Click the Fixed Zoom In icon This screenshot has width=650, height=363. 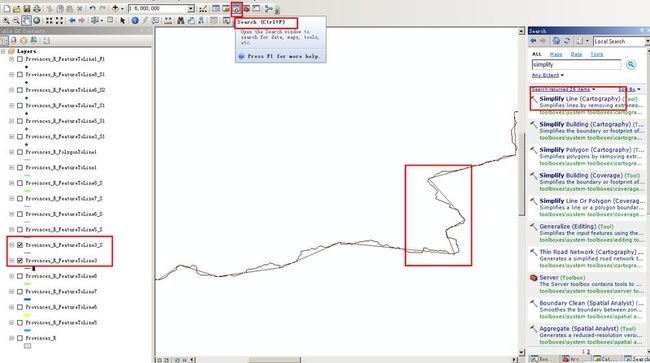pyautogui.click(x=49, y=20)
